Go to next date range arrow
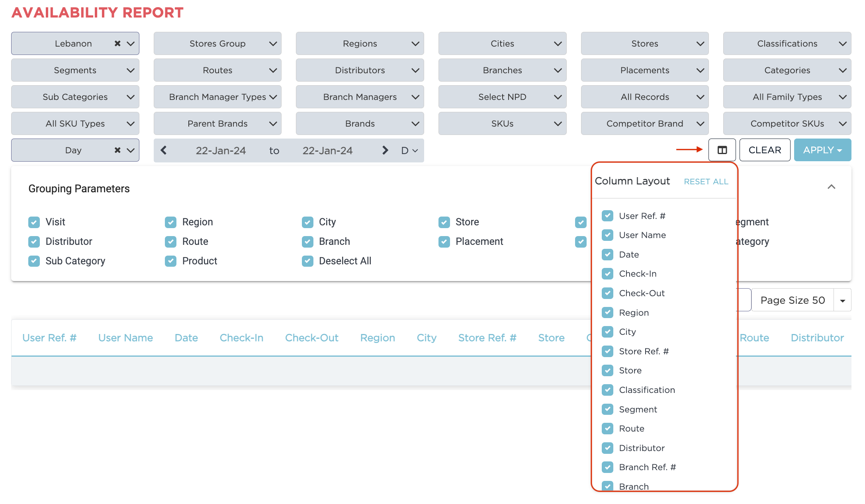This screenshot has height=504, width=865. point(385,150)
